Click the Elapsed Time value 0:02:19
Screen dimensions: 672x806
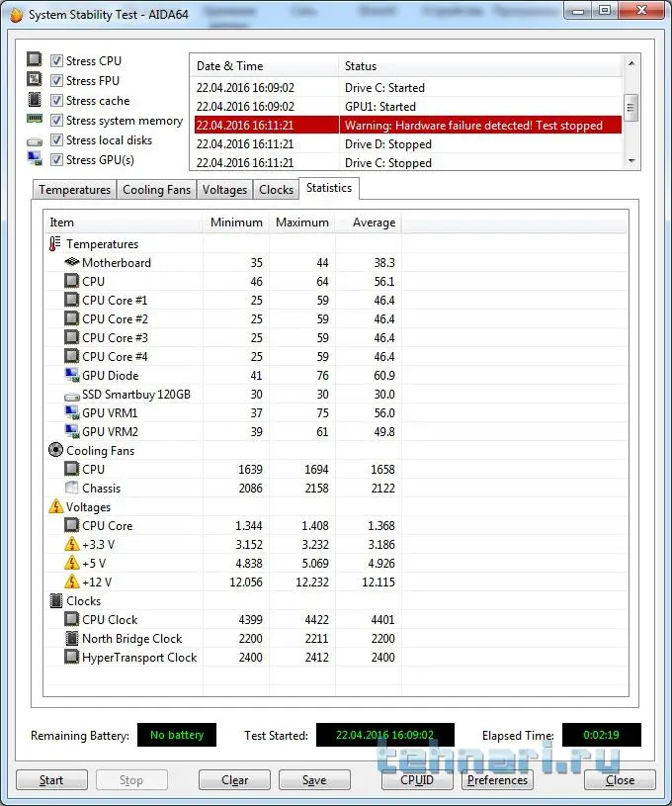pos(601,735)
